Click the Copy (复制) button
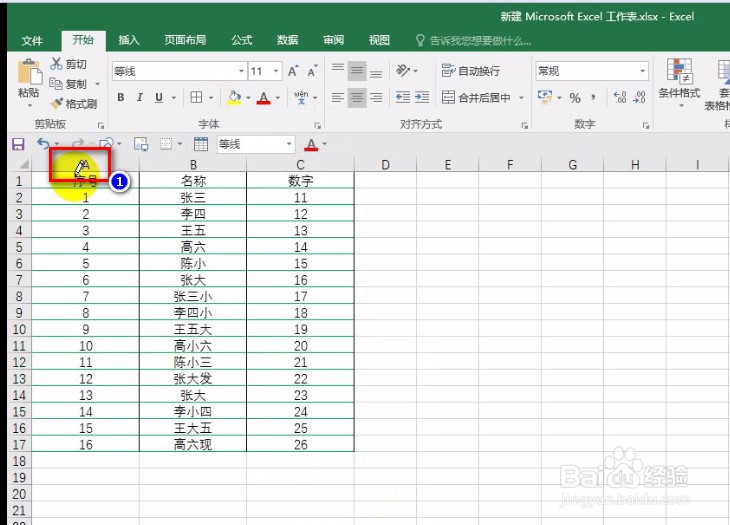The height and width of the screenshot is (525, 730). tap(69, 84)
